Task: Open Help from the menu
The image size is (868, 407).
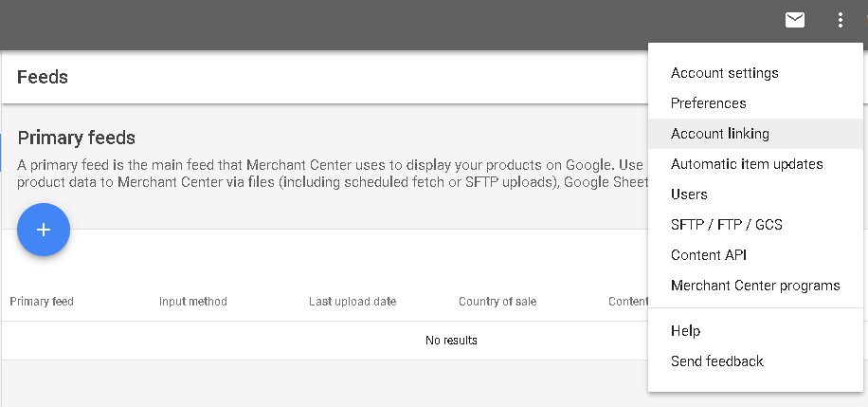Action: 755,331
